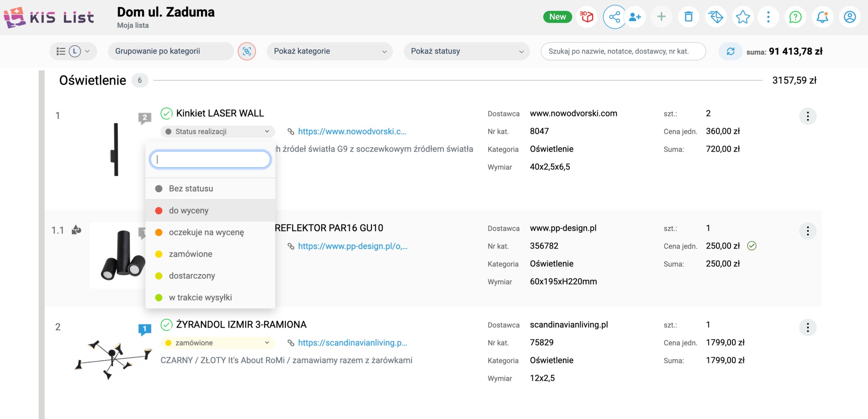Click the search field for name or supplier
The width and height of the screenshot is (868, 419).
(x=623, y=51)
